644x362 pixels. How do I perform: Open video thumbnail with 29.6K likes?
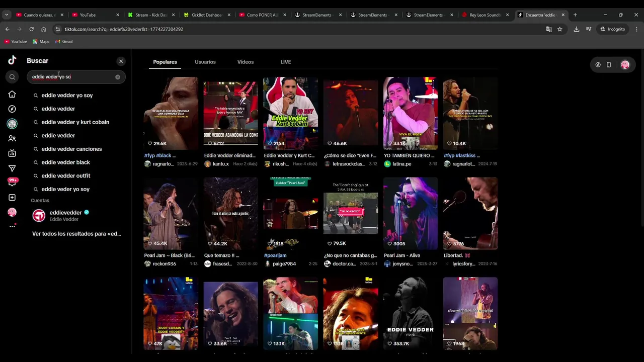click(171, 113)
